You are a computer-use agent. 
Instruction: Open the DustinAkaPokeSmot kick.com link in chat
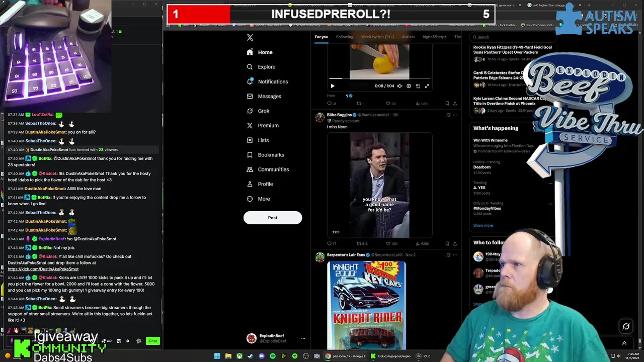(43, 269)
